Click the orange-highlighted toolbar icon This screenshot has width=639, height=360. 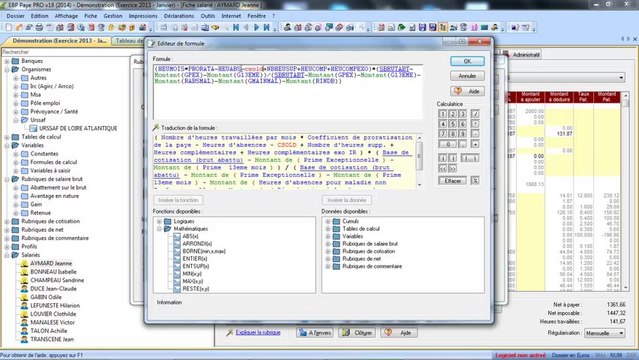[443, 27]
